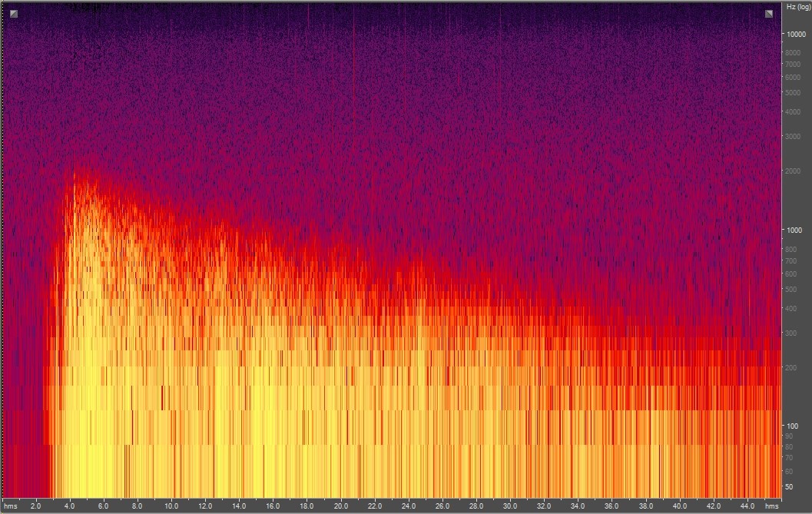Click the top-right corner fade handle icon

[x=769, y=14]
